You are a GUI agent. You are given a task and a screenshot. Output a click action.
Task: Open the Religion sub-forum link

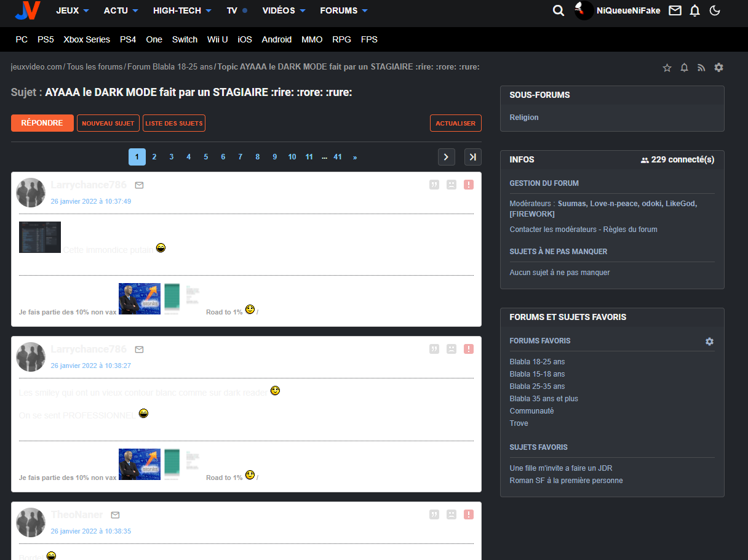click(x=524, y=118)
